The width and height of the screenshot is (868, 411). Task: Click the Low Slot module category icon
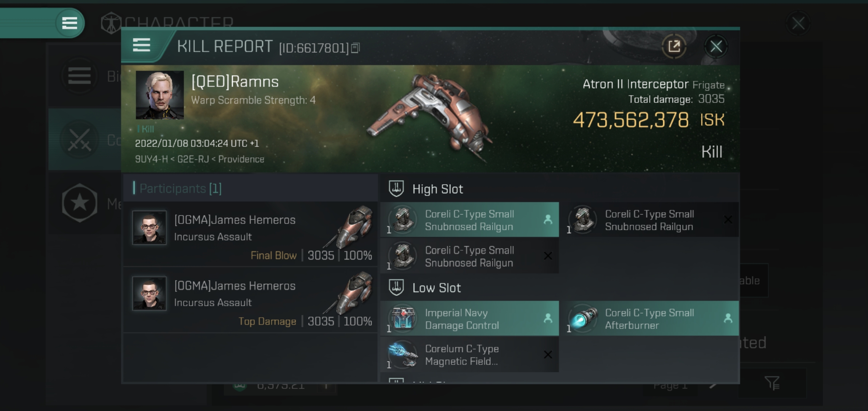[x=397, y=288]
